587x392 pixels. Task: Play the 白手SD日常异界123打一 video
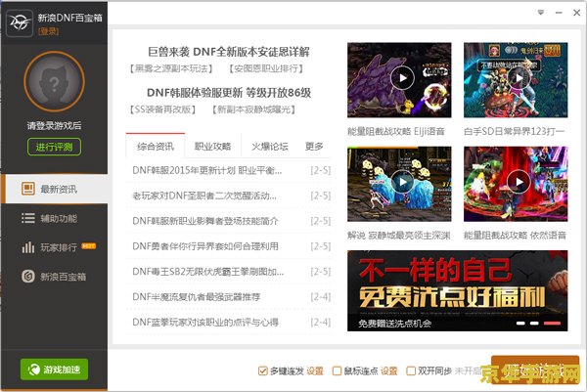click(x=519, y=78)
